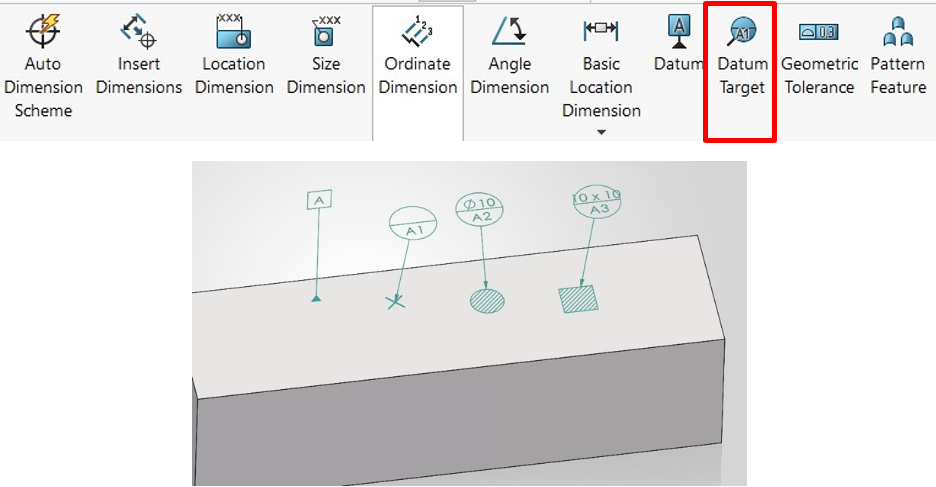
Task: Expand the Basic Location Dimension dropdown arrow
Action: (x=601, y=132)
